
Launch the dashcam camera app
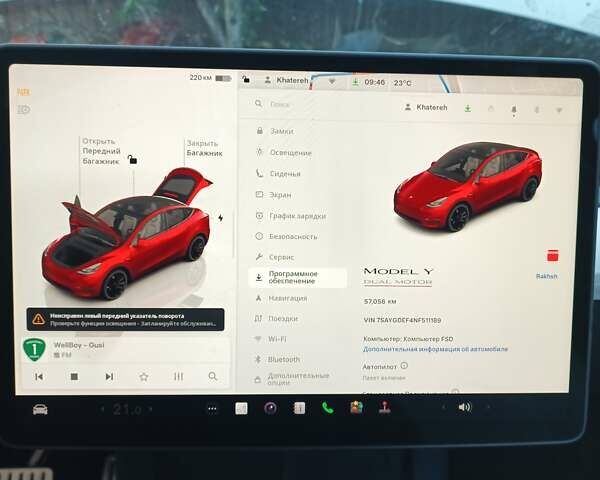[271, 408]
